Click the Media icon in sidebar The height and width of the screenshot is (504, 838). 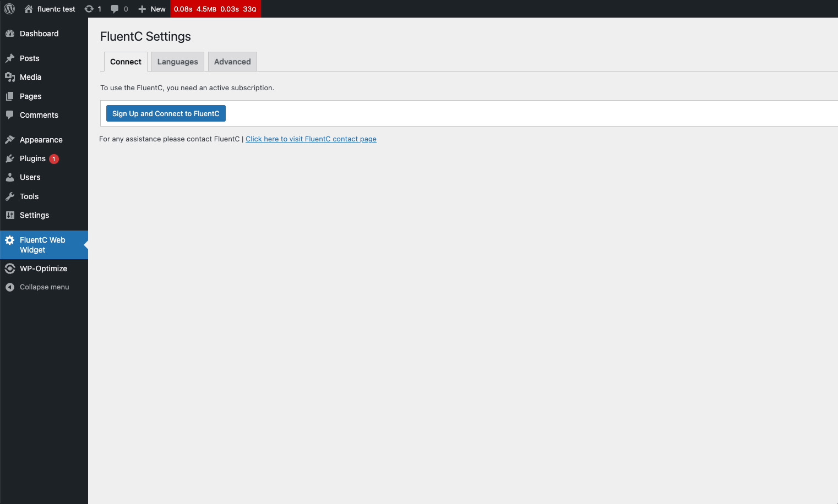click(10, 77)
